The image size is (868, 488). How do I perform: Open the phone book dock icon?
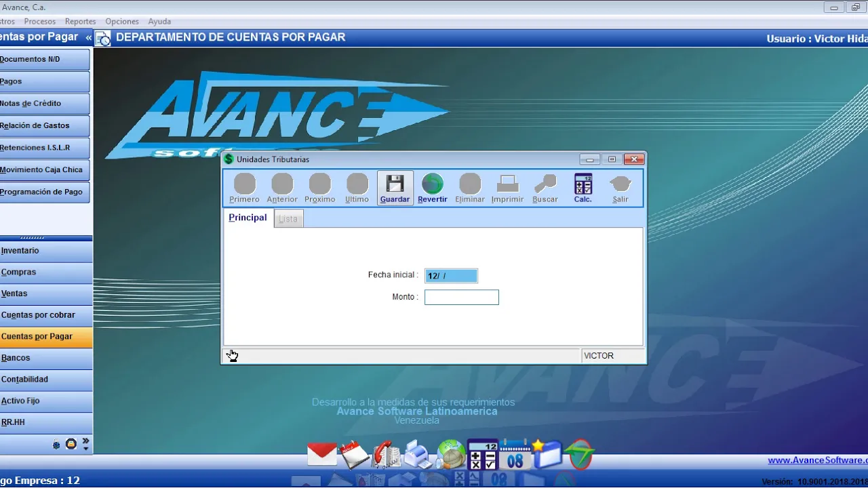click(387, 454)
